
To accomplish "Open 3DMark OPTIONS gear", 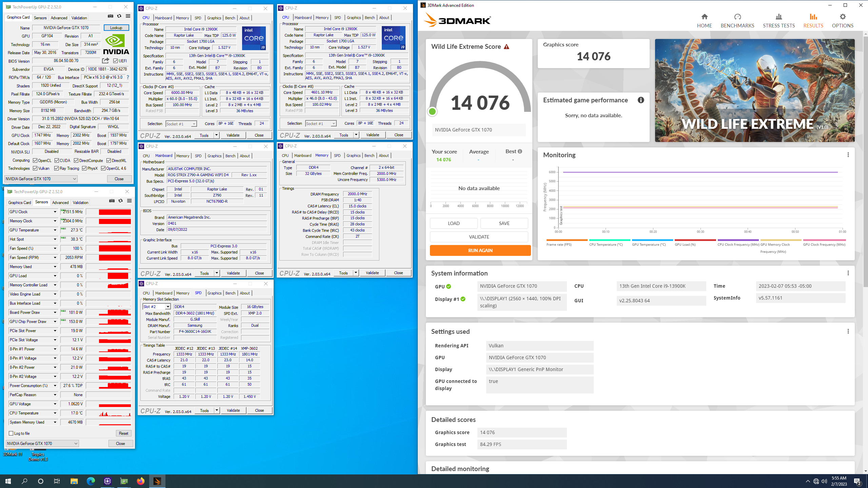I will point(843,21).
